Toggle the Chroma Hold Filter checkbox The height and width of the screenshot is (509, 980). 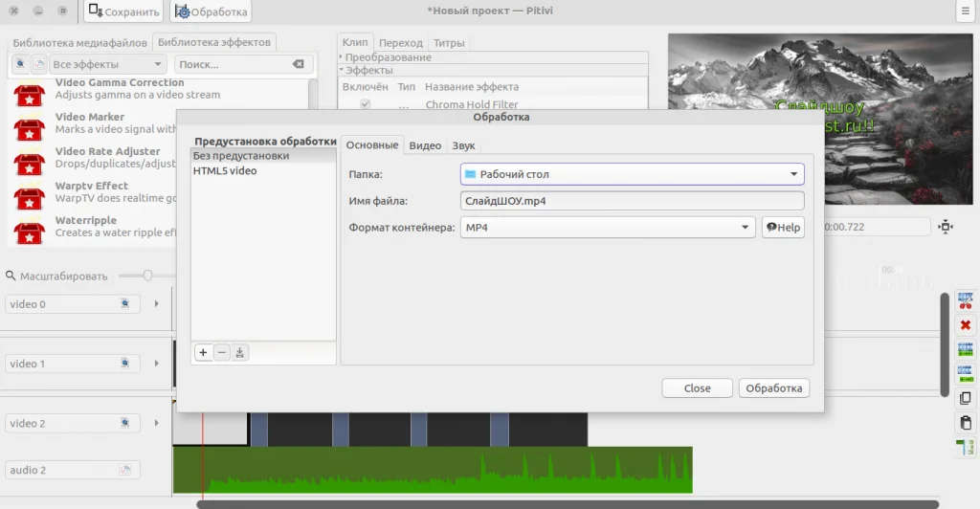pos(365,104)
